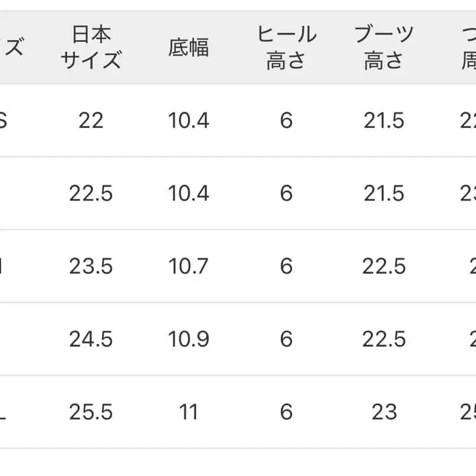Click the ブーツ高さ column header
The height and width of the screenshot is (476, 476).
coord(383,47)
